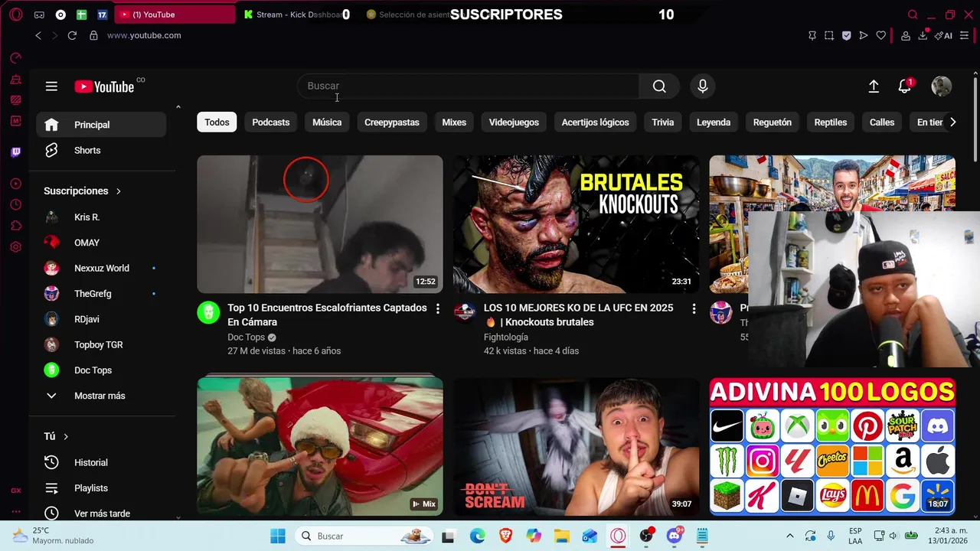Open the Windows Start menu

pyautogui.click(x=278, y=536)
